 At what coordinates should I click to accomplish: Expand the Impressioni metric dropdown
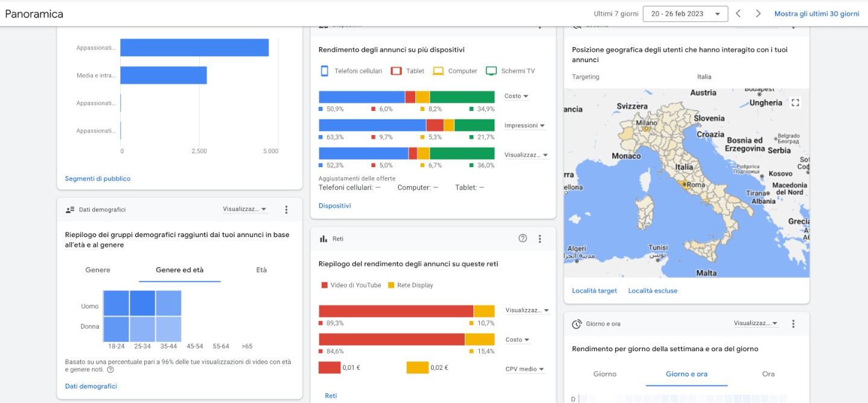point(525,125)
